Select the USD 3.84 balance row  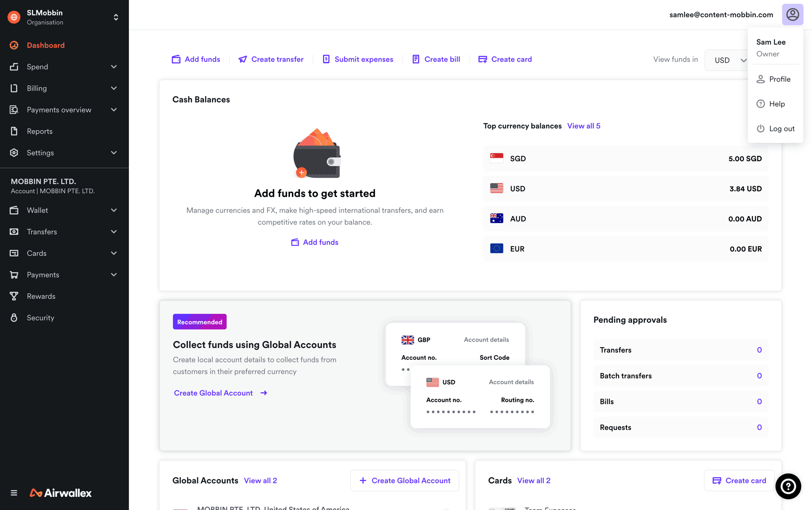[x=625, y=189]
